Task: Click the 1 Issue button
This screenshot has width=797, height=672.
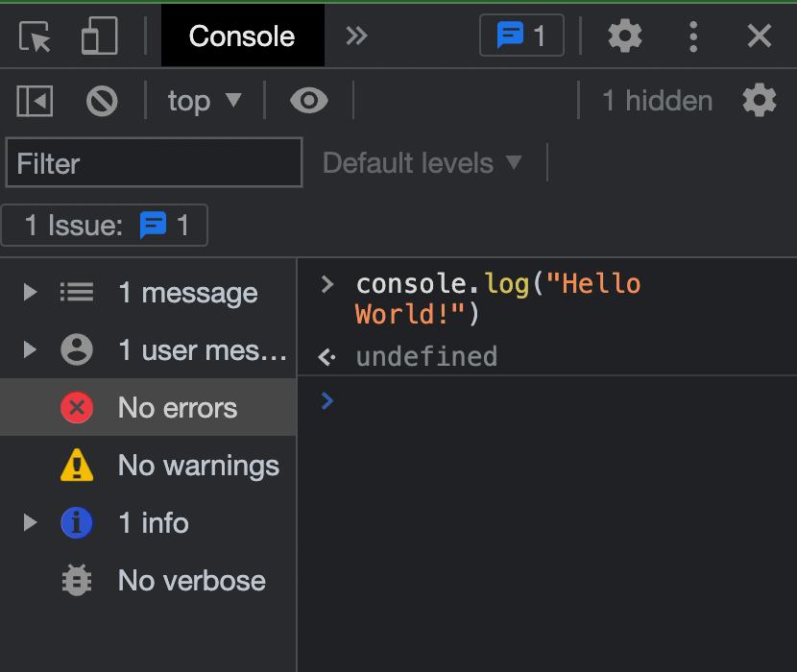Action: coord(105,226)
